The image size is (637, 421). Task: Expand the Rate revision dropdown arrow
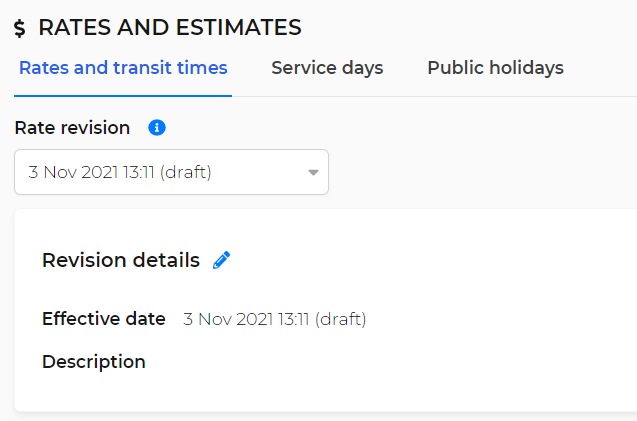pos(313,172)
